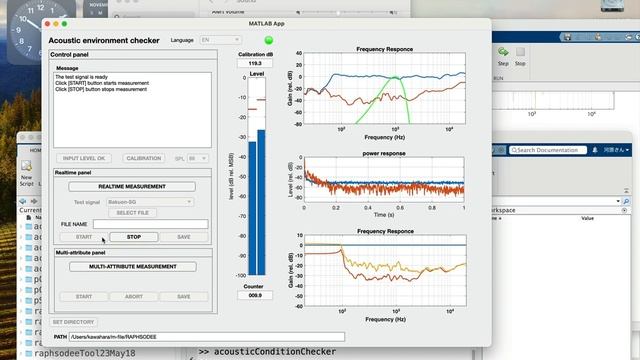
Task: Click the save icon in MATLAB quick toolbar
Action: (567, 37)
